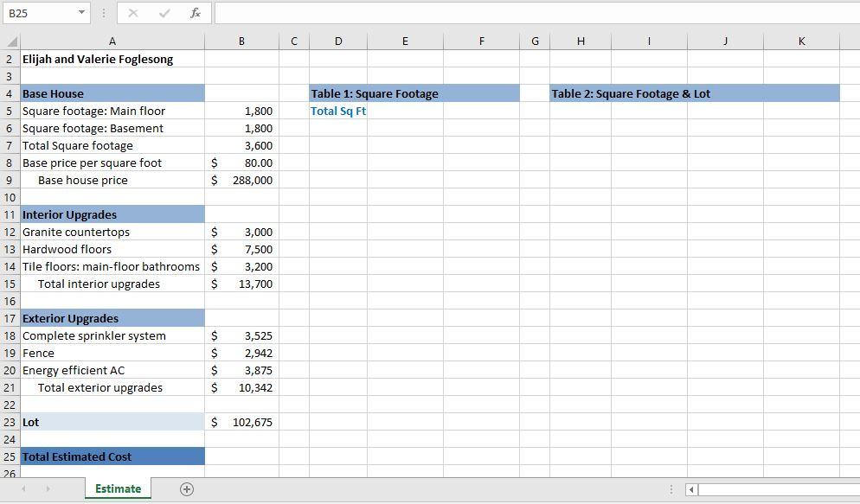Select the 7,500 value cell
860x504 pixels.
(x=242, y=249)
